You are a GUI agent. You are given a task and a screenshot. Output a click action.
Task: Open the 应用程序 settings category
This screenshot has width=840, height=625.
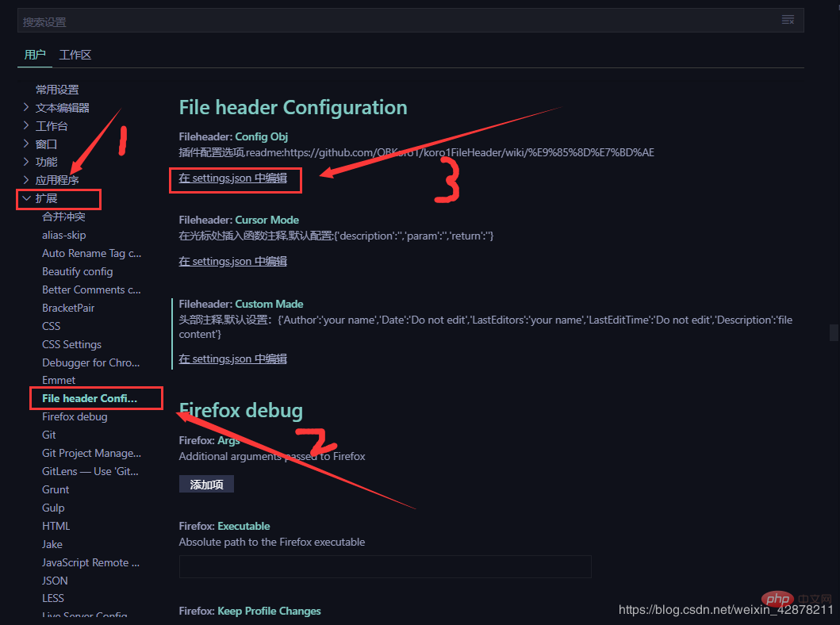57,180
